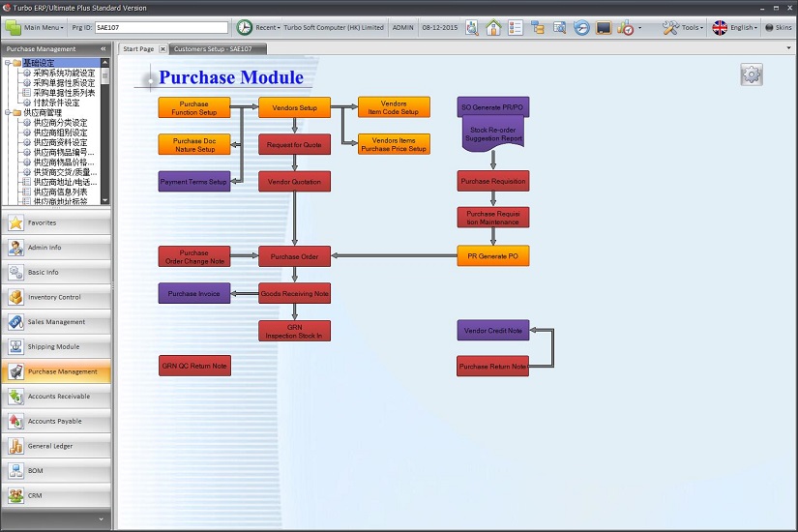
Task: Click the chart with clock icon
Action: coord(626,27)
